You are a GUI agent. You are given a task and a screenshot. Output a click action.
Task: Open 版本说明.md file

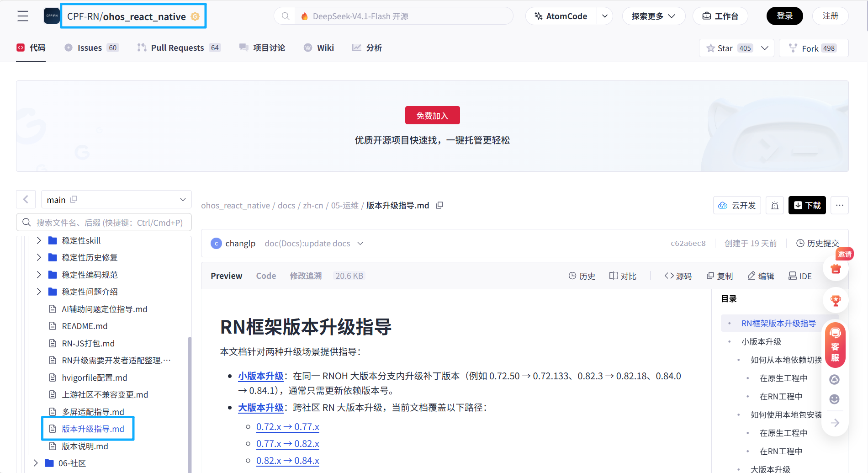point(85,446)
